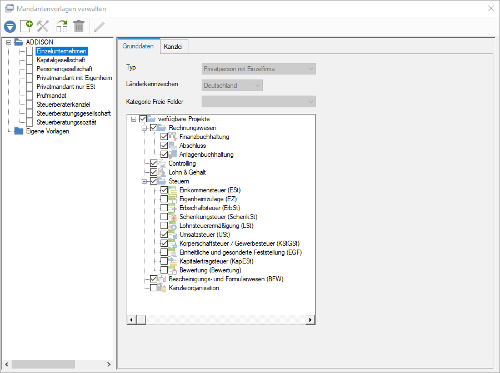Open the Typ dropdown
The image size is (500, 373).
pyautogui.click(x=259, y=69)
